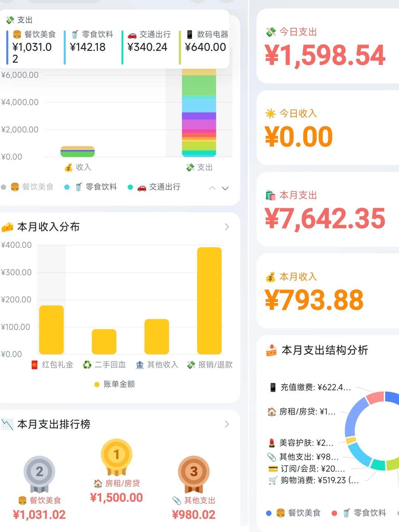The image size is (399, 532).
Task: Open the 本月支出排行榜 detail arrow
Action: tap(227, 424)
